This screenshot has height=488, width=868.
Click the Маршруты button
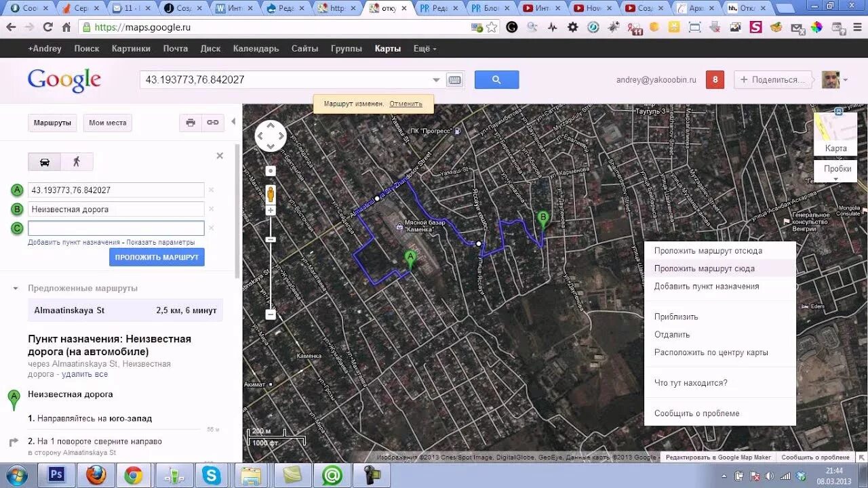(52, 123)
